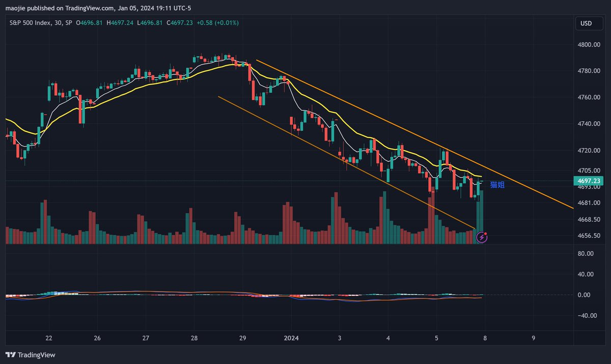Click the green change value +0.58 (+0.01%)

[x=219, y=22]
